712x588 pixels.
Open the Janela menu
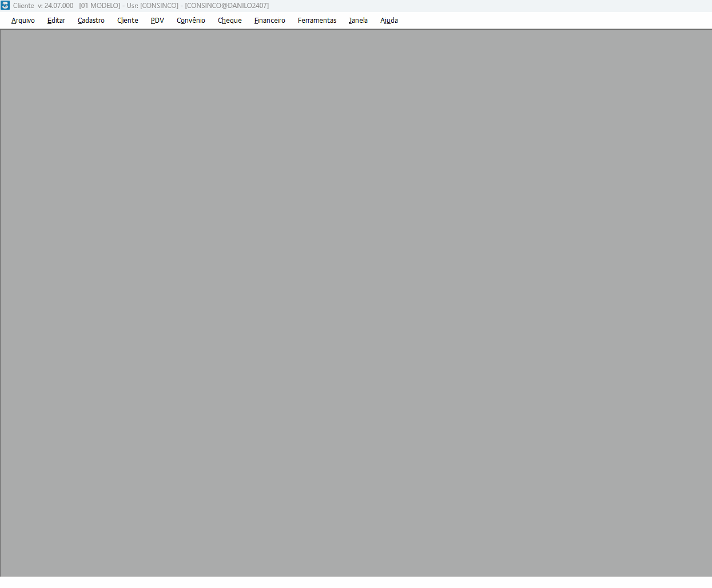(x=358, y=21)
